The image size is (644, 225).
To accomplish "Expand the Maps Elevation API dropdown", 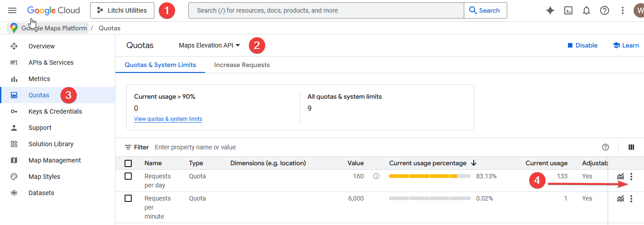I will (x=209, y=45).
